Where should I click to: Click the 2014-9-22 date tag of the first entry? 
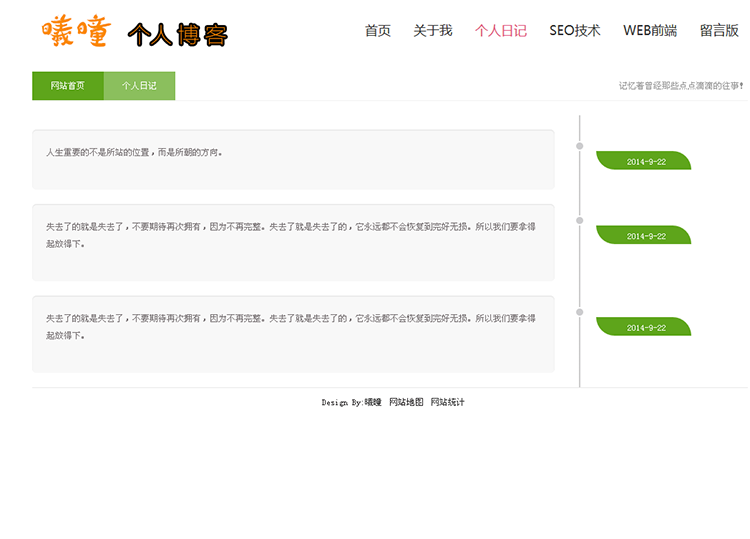644,160
